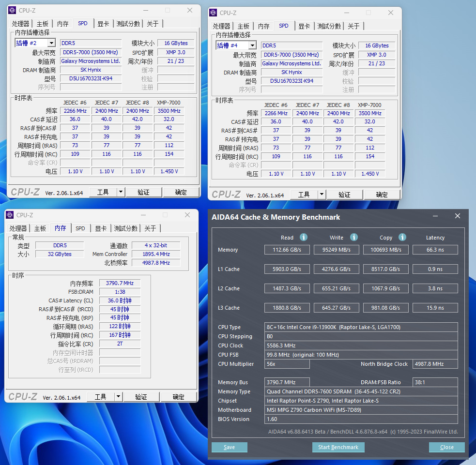
Task: Click 验证 button in slot #4 window
Action: (345, 195)
